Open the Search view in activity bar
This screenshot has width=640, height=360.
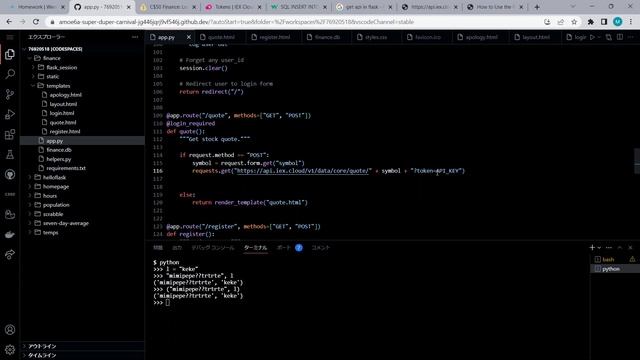[x=10, y=74]
